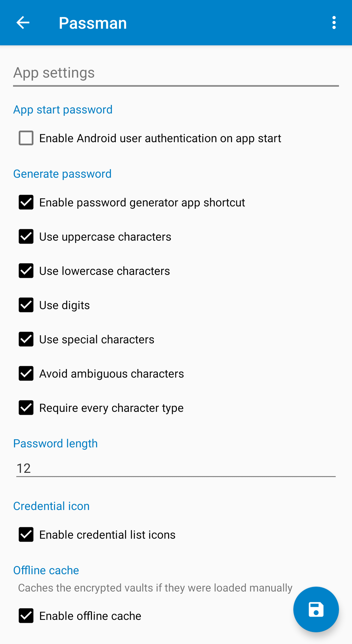Toggle Avoid ambiguous characters checkbox
Screen dimensions: 352x644
tap(26, 373)
